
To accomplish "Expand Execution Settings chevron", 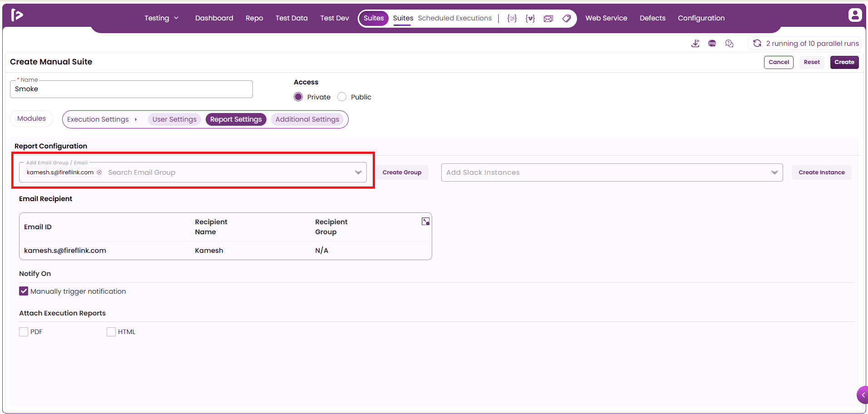I will coord(136,119).
